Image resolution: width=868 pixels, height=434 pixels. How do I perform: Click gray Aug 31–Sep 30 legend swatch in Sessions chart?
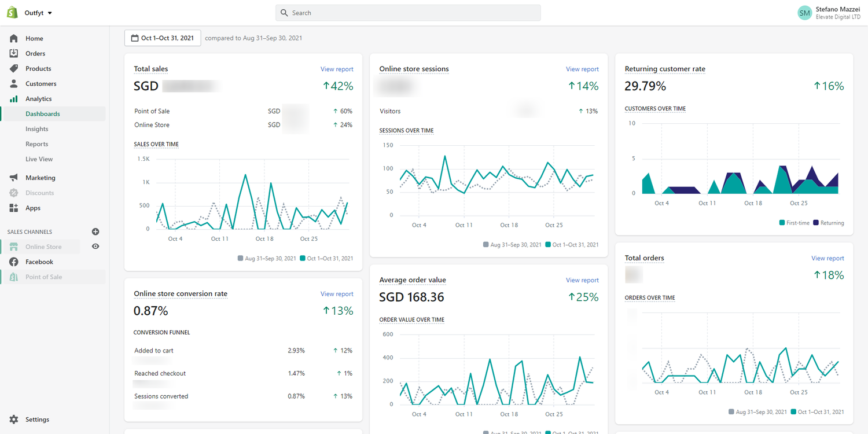click(486, 245)
